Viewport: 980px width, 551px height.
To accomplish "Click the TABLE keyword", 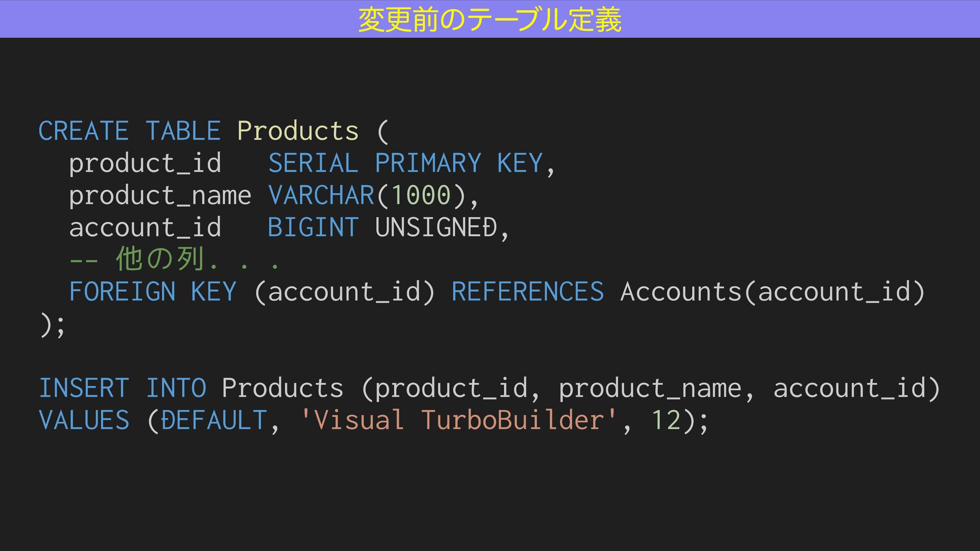I will [x=183, y=131].
